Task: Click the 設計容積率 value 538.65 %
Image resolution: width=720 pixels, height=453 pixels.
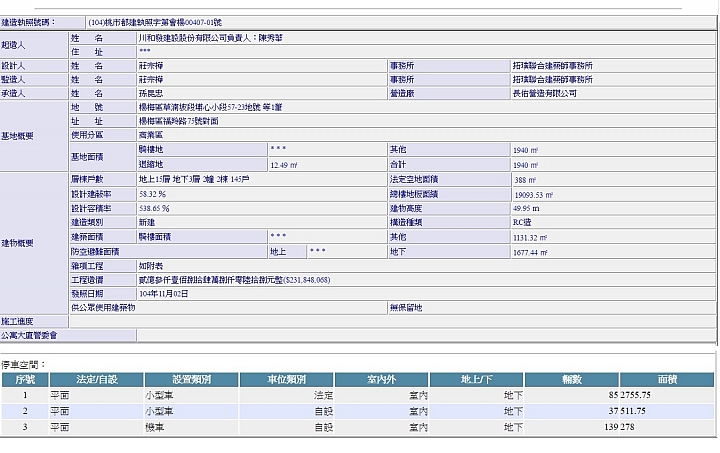Action: pyautogui.click(x=154, y=208)
